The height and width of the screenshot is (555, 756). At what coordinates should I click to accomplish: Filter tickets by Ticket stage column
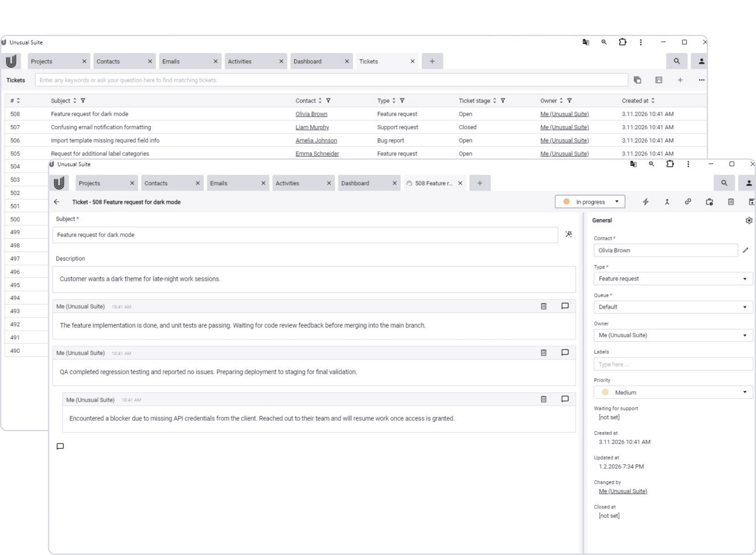click(x=502, y=101)
